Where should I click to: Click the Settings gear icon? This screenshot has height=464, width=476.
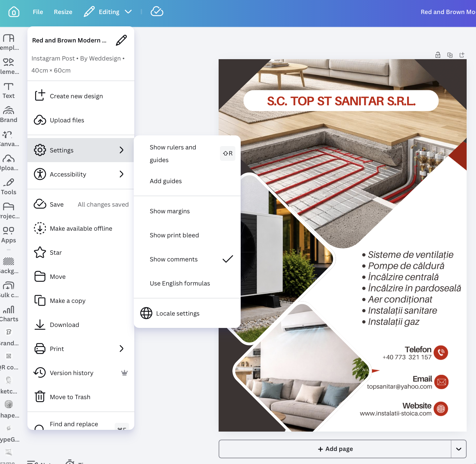[40, 150]
